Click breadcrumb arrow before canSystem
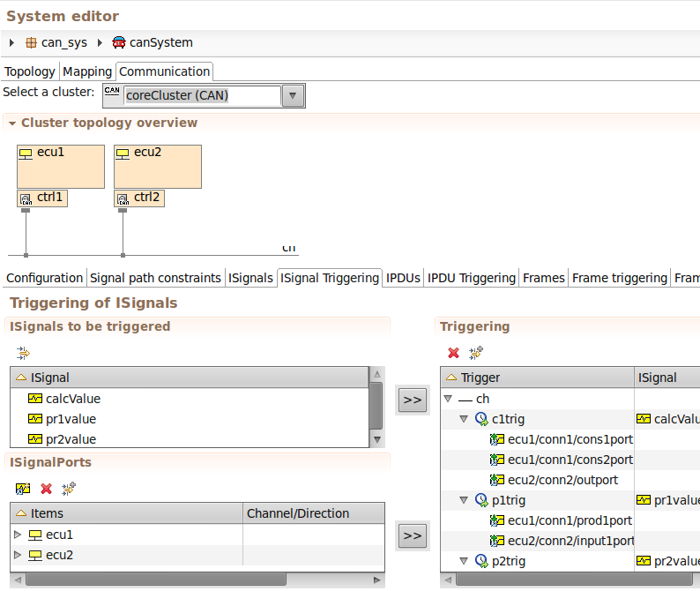This screenshot has height=591, width=700. tap(100, 43)
